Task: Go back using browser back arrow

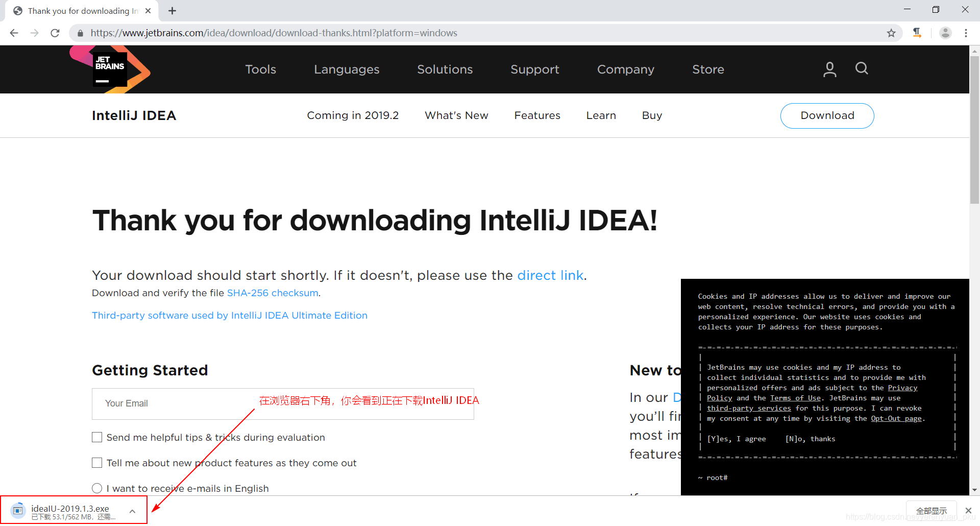Action: point(14,33)
